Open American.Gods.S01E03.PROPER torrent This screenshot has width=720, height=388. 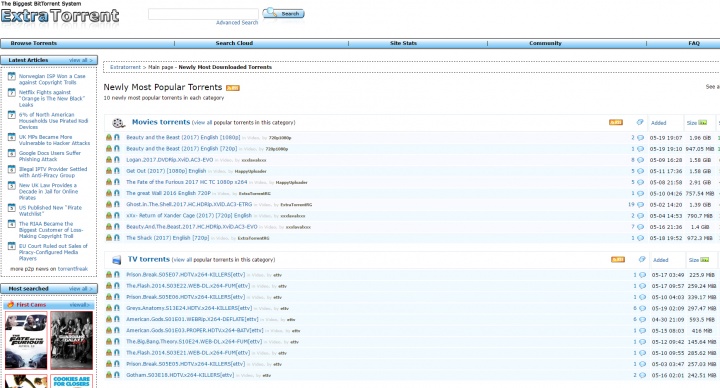tap(195, 331)
